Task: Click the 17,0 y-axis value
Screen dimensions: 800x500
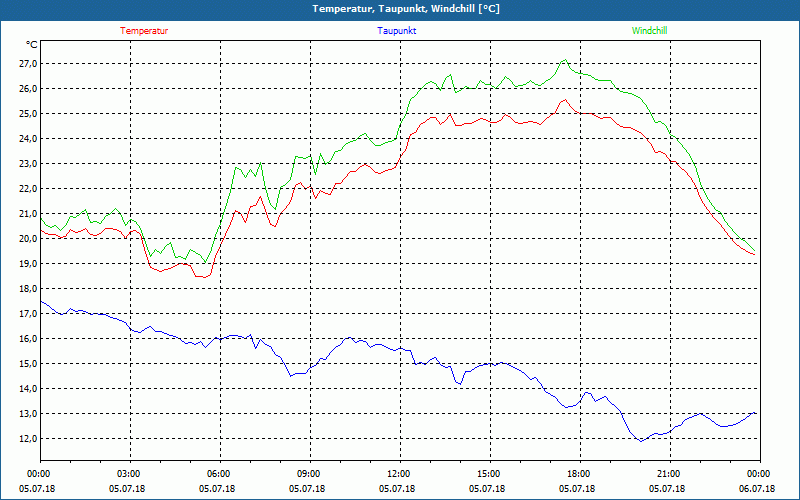Action: click(x=28, y=314)
